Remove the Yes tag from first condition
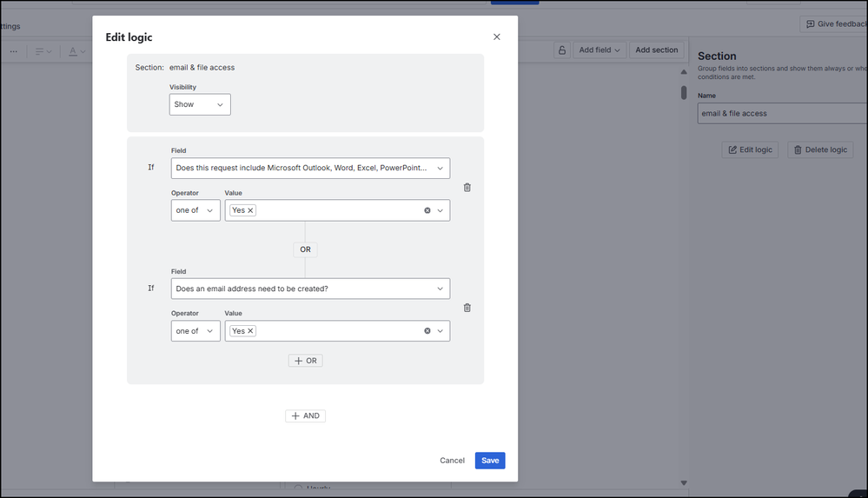 [250, 210]
